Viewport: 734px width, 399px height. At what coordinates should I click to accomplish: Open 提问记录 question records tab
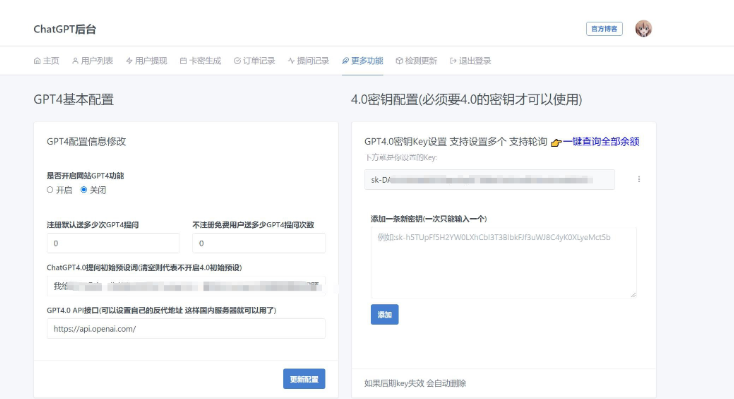tap(308, 61)
